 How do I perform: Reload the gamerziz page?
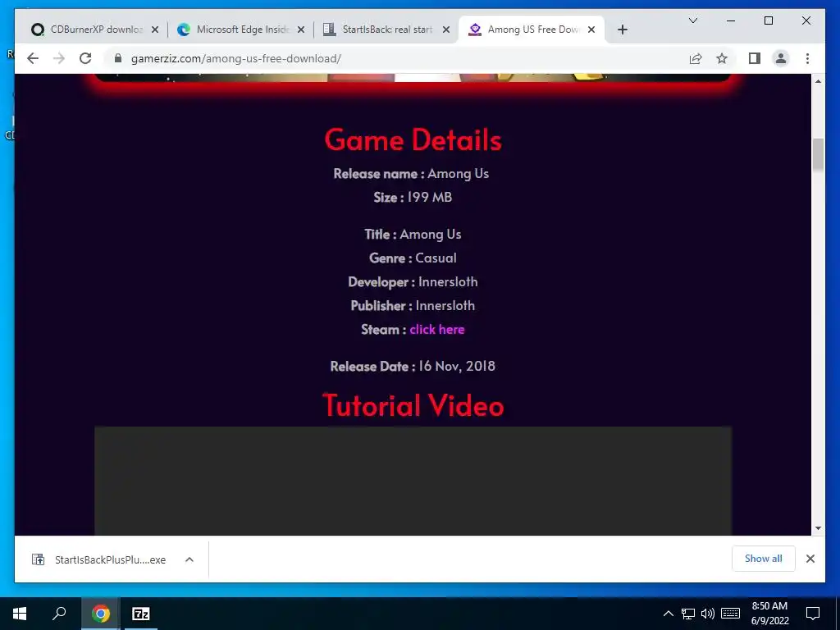pyautogui.click(x=85, y=58)
